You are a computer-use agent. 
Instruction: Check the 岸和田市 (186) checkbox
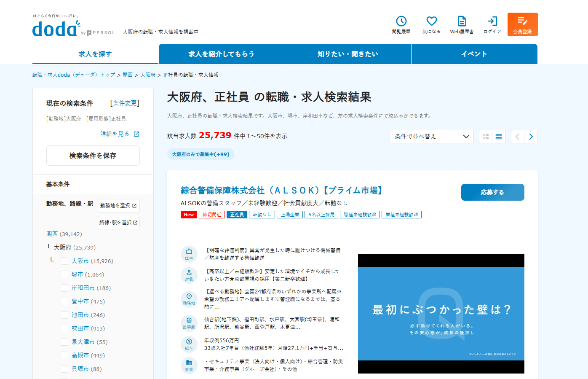[x=64, y=288]
